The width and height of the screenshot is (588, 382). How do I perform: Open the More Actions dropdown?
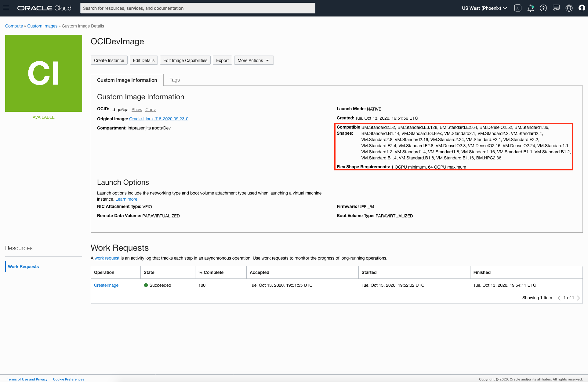pyautogui.click(x=254, y=60)
